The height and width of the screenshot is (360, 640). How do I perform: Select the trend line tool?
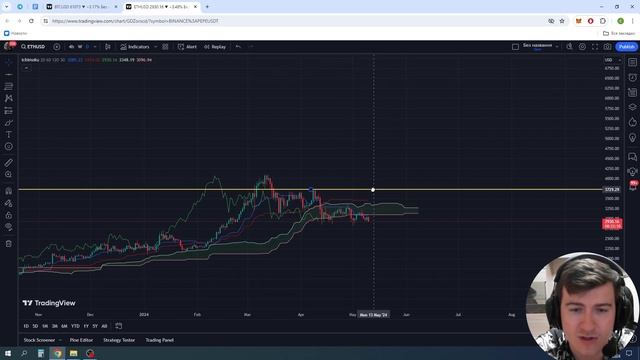pyautogui.click(x=9, y=75)
